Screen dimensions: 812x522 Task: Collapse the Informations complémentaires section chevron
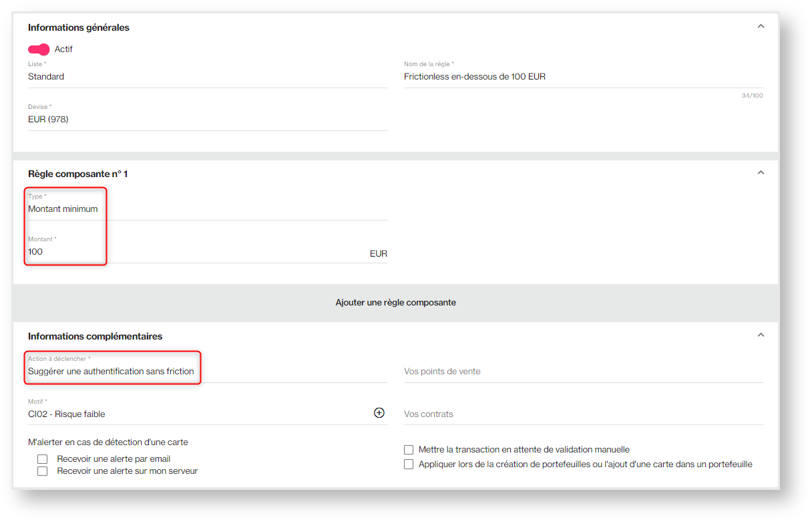point(760,335)
